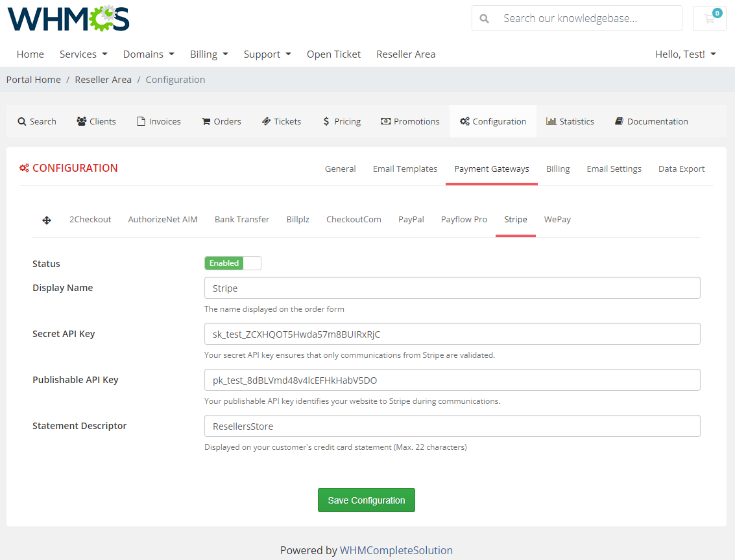Toggle the Stripe Enabled status switch
735x560 pixels.
coord(232,263)
